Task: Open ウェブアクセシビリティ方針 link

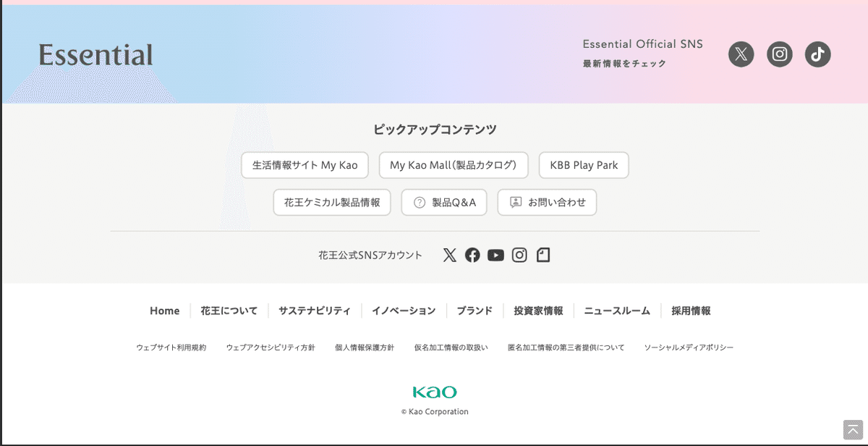Action: pos(271,348)
